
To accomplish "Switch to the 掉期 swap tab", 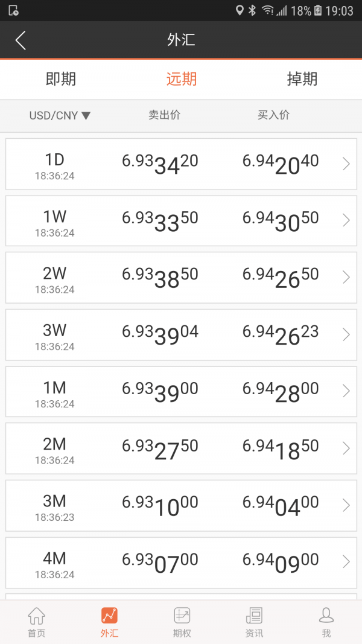I will coord(302,79).
